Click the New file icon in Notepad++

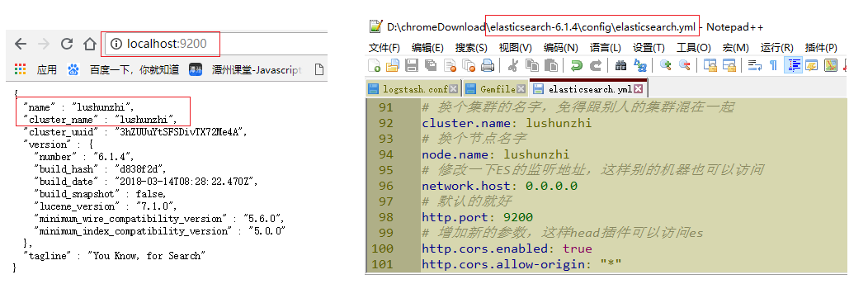point(375,66)
